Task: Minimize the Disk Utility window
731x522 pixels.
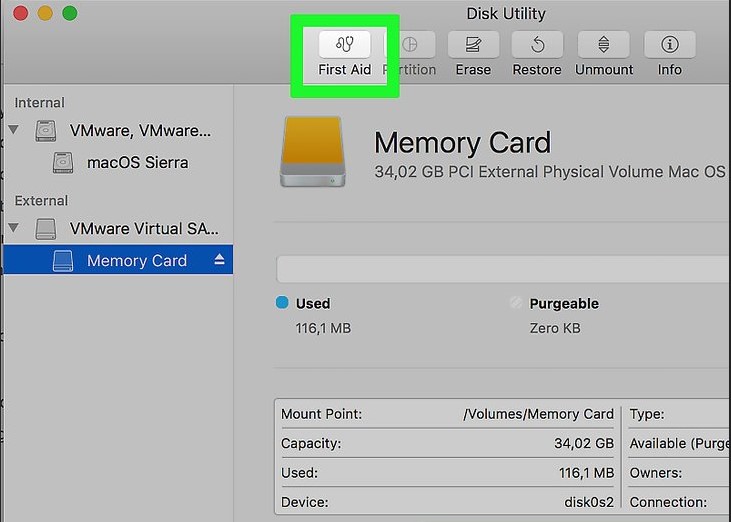Action: (45, 13)
